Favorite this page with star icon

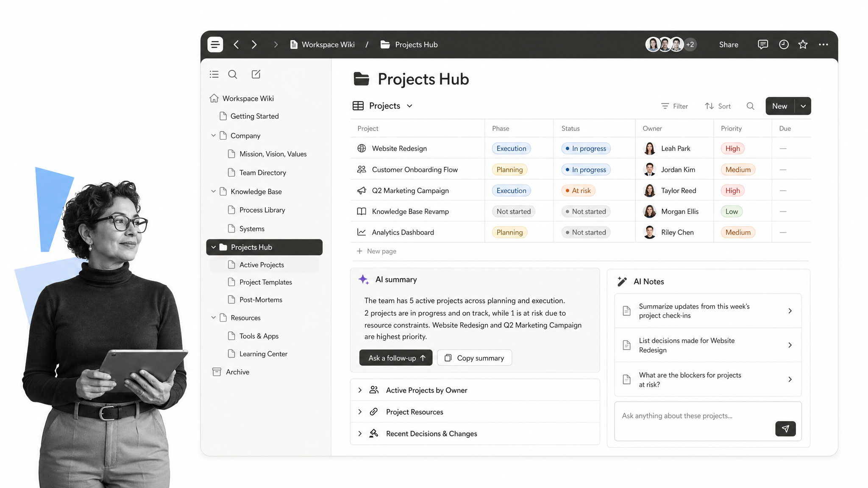(803, 44)
